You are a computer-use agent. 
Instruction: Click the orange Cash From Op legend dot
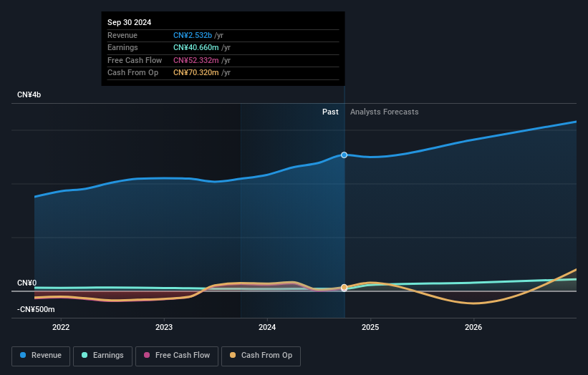[233, 355]
